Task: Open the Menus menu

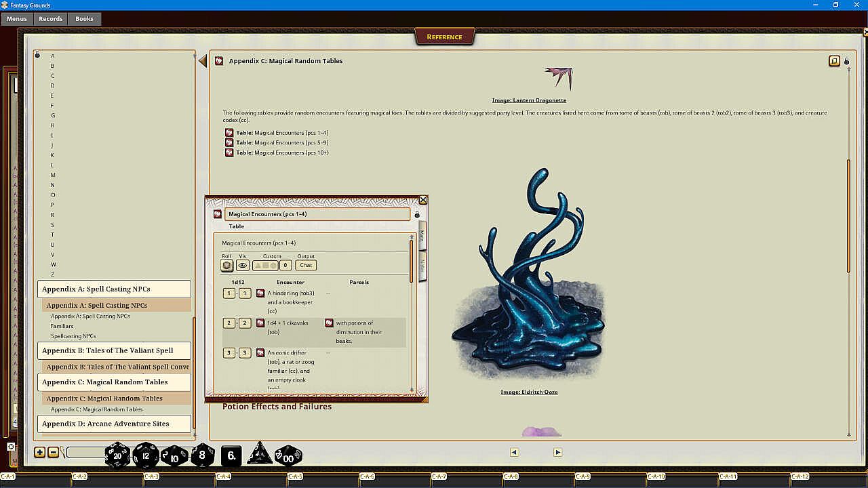Action: click(17, 19)
